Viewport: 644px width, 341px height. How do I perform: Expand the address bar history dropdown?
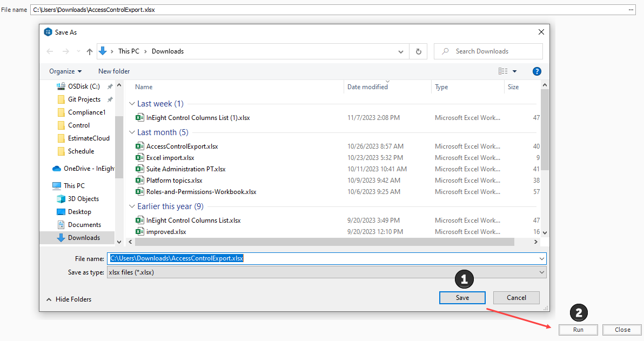pyautogui.click(x=400, y=52)
